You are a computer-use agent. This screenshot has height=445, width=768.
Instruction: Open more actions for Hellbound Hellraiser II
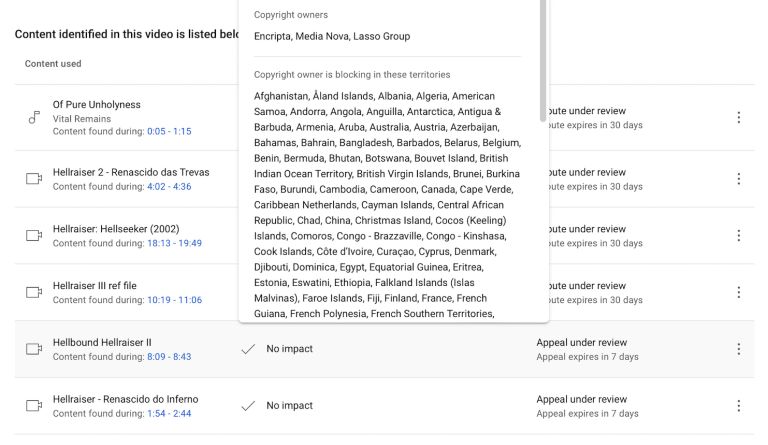coord(739,349)
